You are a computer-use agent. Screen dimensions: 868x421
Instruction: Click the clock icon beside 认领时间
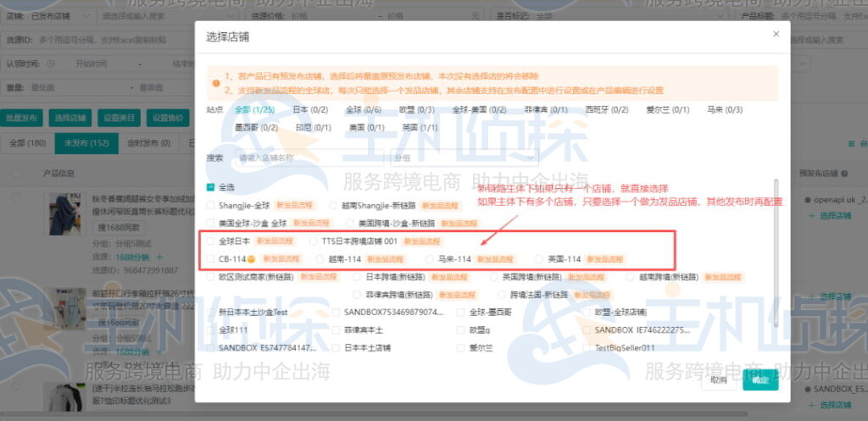point(51,64)
